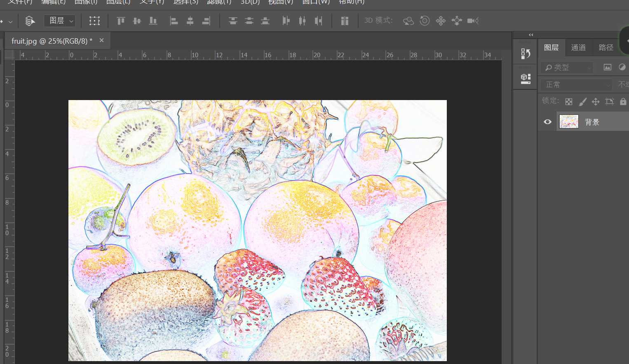Switch to the 路径 panel tab
Screen dimensions: 629x364
[x=606, y=48]
